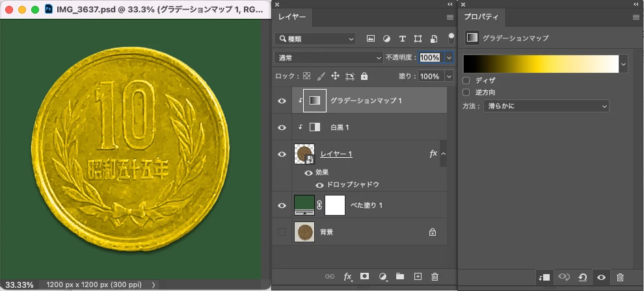Collapse the Layers panel with double arrows
This screenshot has height=291, width=644.
pos(449,4)
